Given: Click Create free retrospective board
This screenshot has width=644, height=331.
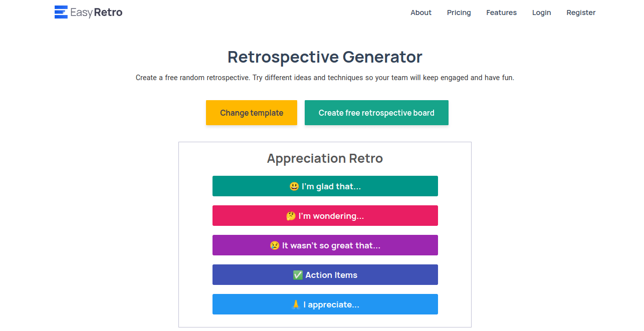Looking at the screenshot, I should 376,113.
